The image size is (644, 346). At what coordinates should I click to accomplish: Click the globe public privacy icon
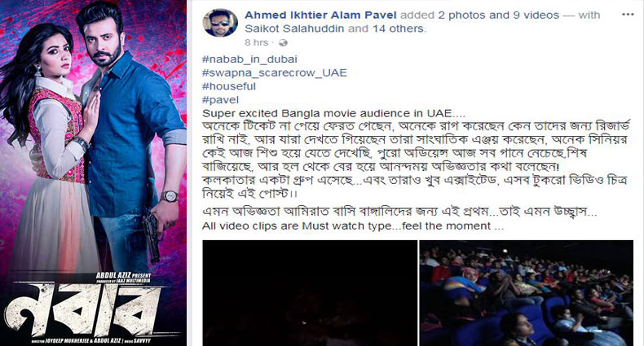click(283, 42)
